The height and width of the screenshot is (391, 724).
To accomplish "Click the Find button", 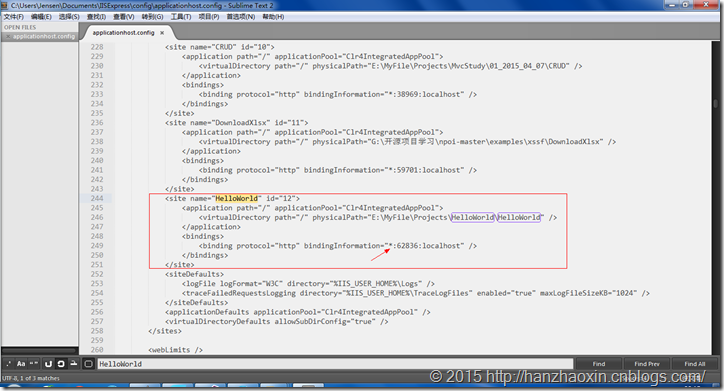I will 599,364.
